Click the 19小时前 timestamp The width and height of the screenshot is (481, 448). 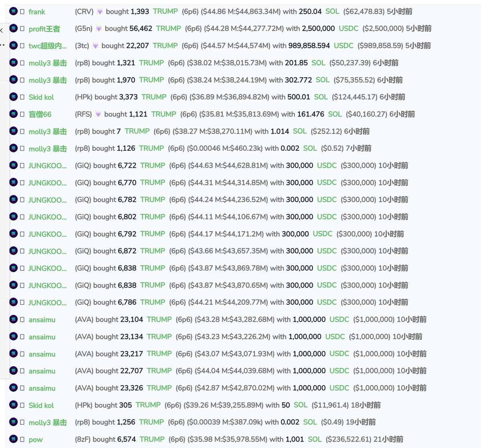361,422
